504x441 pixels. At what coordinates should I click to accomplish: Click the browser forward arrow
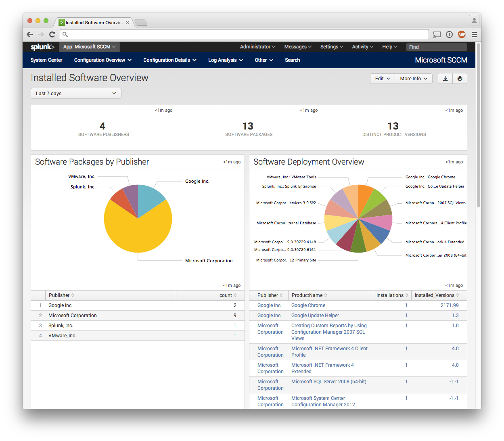(41, 34)
